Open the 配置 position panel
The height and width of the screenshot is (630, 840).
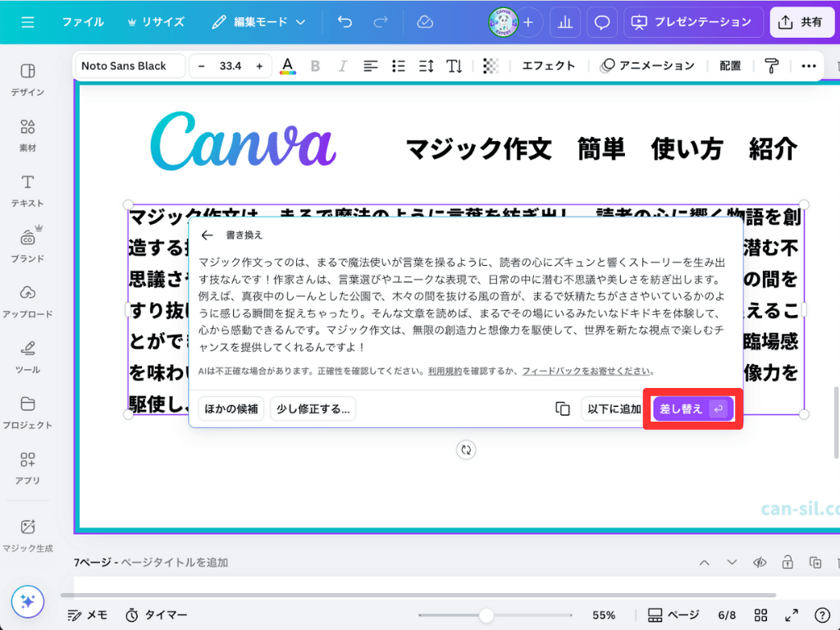coord(729,66)
